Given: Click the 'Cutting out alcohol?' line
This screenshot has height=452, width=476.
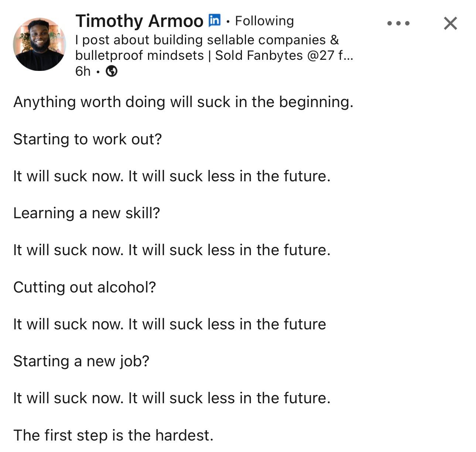Looking at the screenshot, I should 85,287.
